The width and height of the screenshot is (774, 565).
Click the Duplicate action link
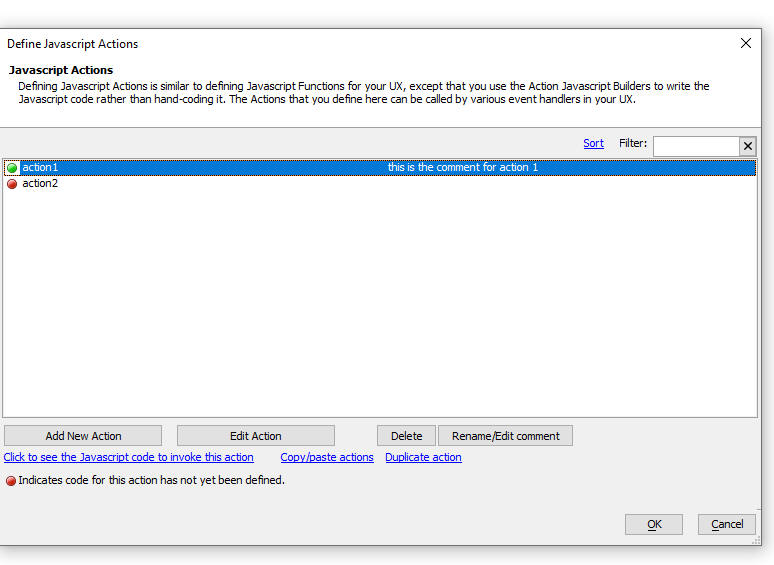click(x=423, y=457)
